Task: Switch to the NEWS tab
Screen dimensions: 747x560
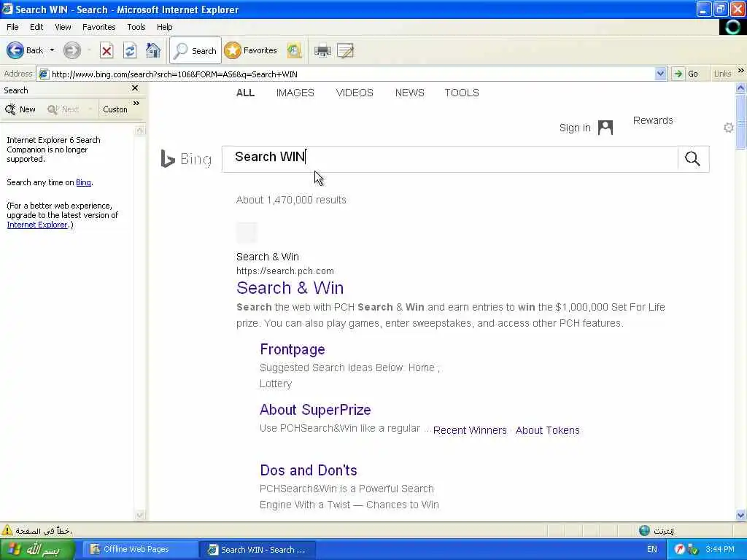Action: coord(410,93)
